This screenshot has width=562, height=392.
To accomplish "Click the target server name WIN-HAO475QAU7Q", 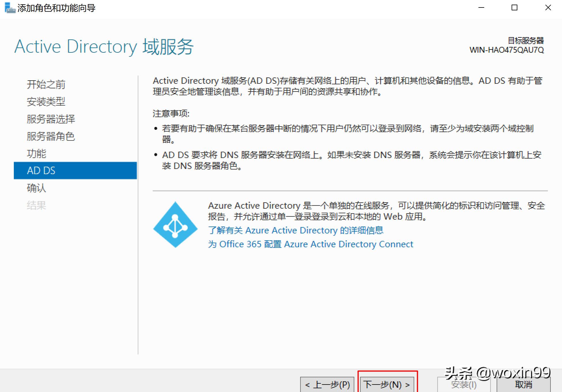I will [506, 49].
